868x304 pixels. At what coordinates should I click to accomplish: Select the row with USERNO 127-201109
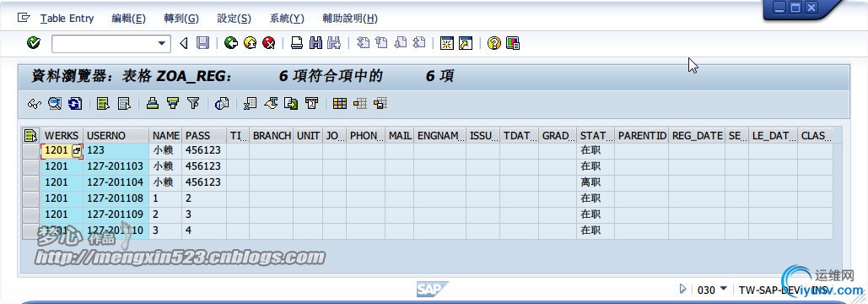31,214
